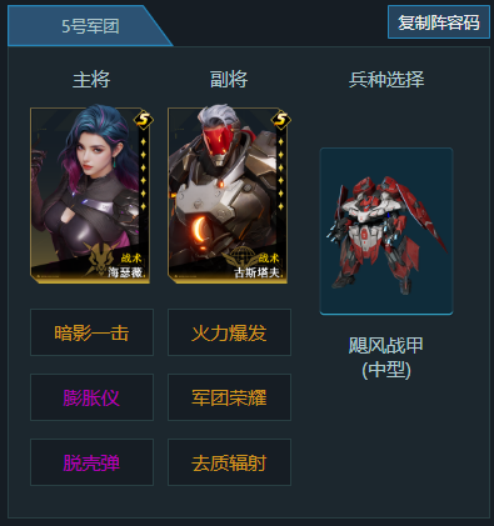The width and height of the screenshot is (494, 527).
Task: Select the 海瑟薇 main commander card
Action: click(90, 196)
